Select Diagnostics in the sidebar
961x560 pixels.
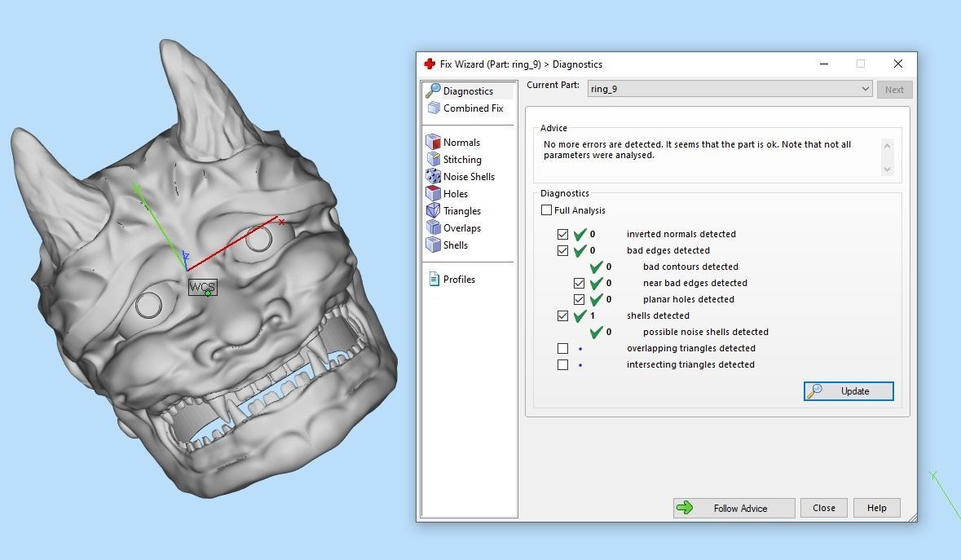point(469,90)
